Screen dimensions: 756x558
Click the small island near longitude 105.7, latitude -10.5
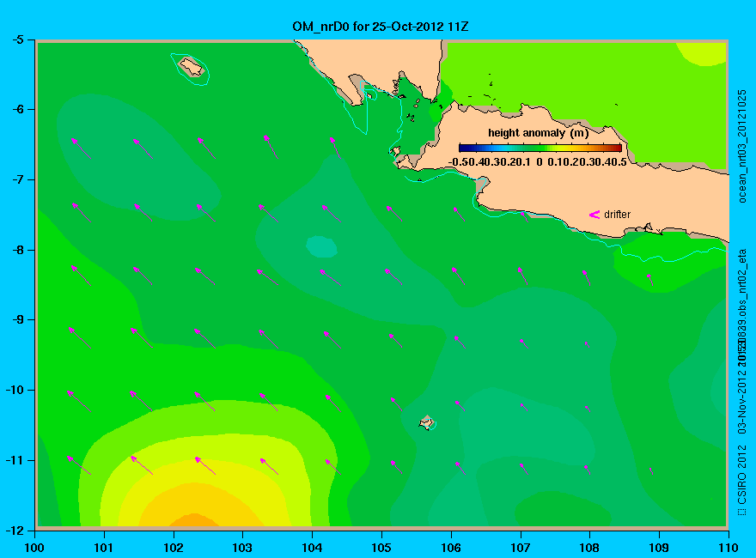426,422
